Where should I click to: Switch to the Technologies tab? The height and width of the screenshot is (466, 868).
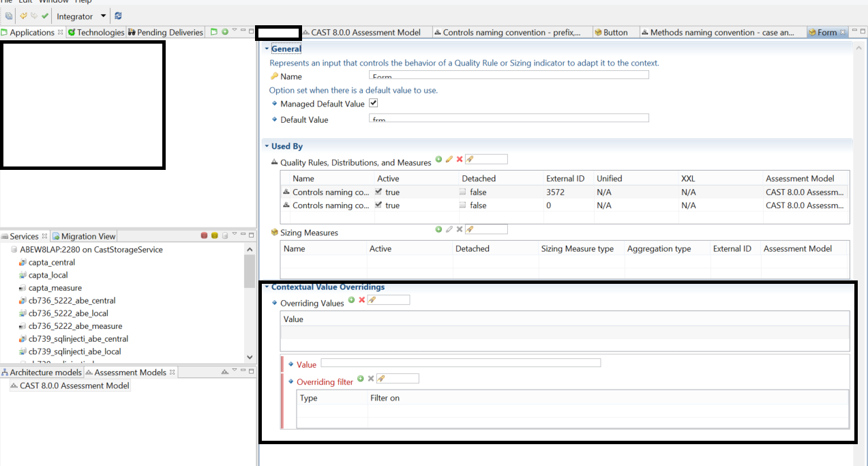pyautogui.click(x=96, y=32)
